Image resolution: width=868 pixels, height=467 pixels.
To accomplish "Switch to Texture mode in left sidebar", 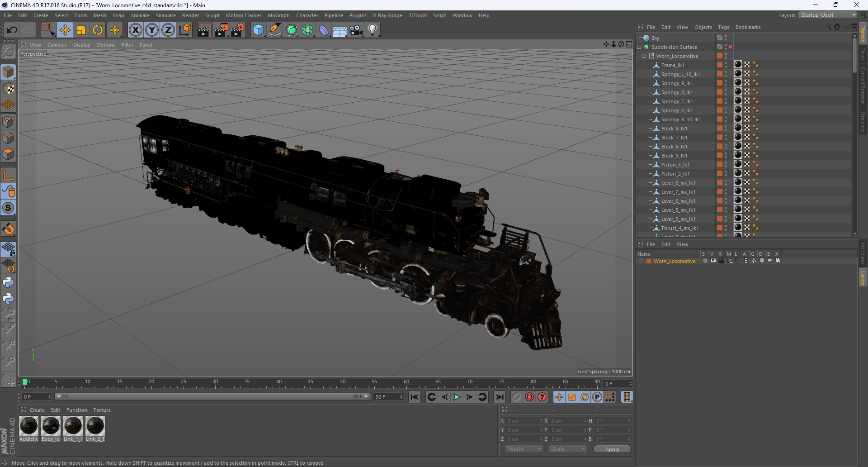I will point(9,89).
